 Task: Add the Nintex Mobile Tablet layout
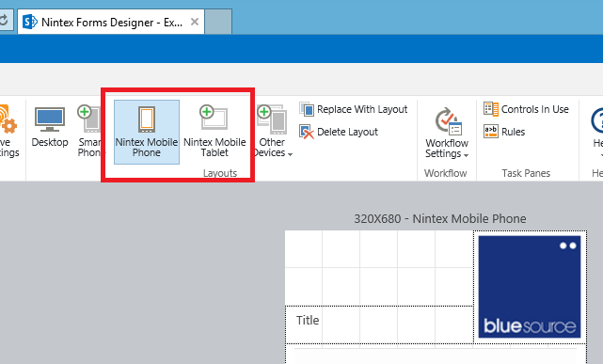[x=214, y=132]
